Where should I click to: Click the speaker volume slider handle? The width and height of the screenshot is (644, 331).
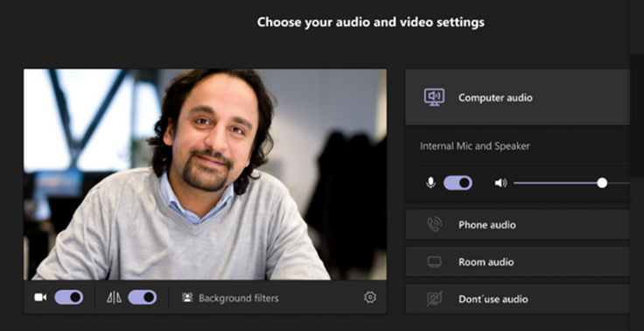pyautogui.click(x=602, y=183)
